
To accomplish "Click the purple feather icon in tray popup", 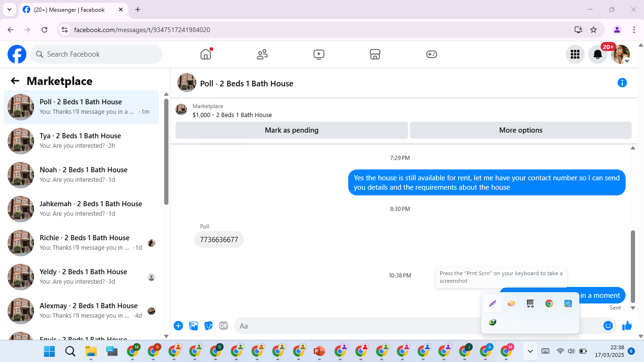I will coord(493,303).
